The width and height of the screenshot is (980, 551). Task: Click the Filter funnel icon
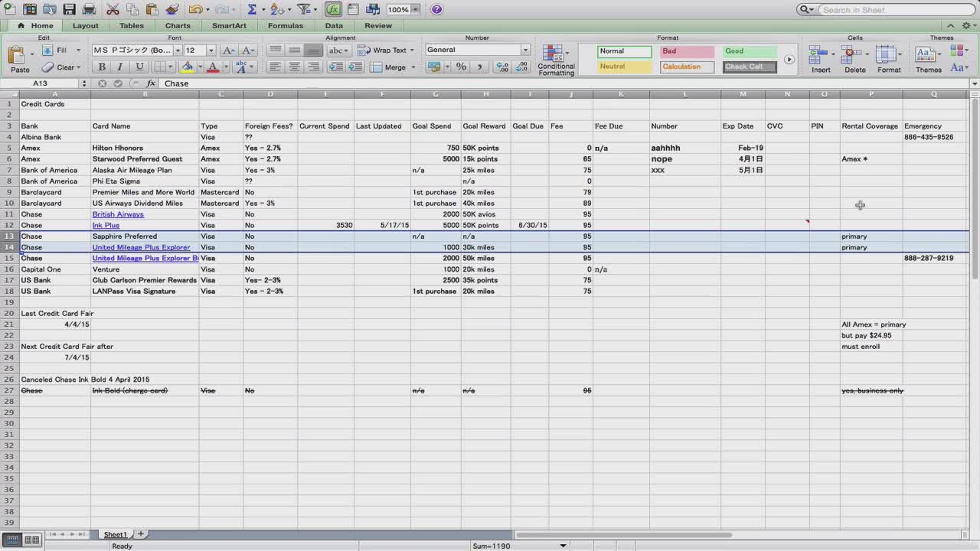coord(303,9)
